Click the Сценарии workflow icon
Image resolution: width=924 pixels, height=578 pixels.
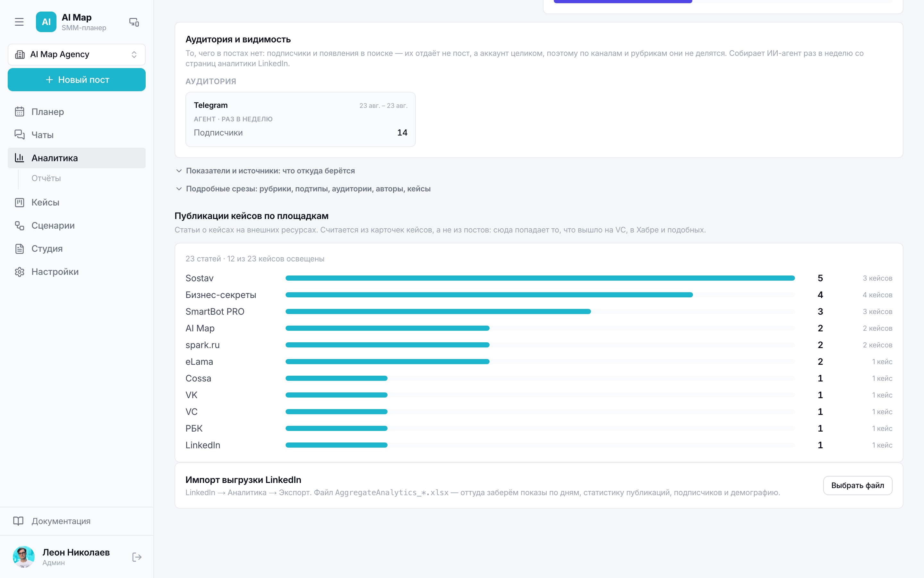20,225
